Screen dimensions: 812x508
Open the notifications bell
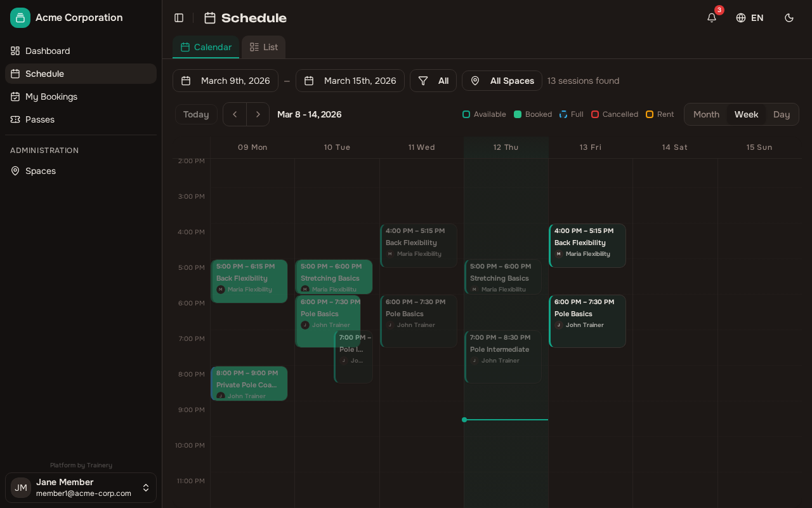coord(712,18)
